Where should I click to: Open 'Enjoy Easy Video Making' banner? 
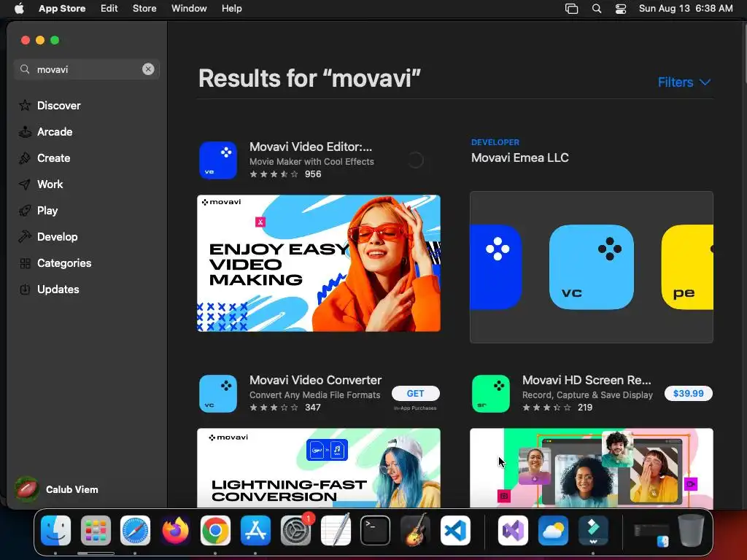coord(319,263)
